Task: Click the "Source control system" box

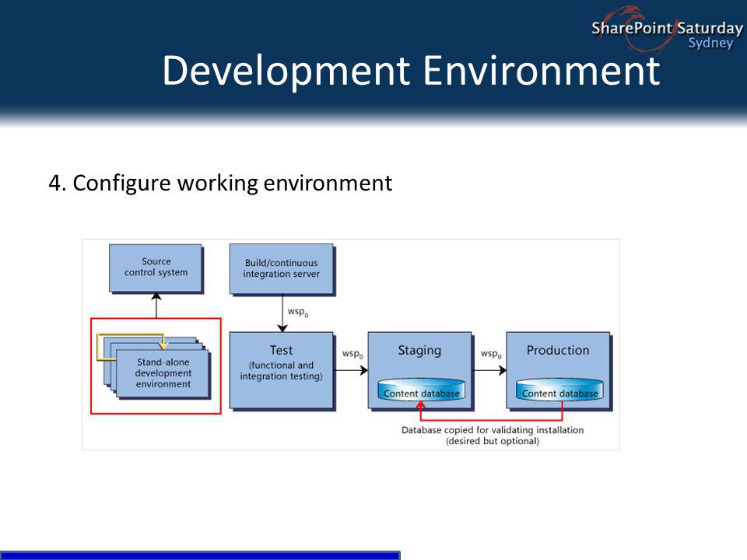Action: (x=156, y=268)
